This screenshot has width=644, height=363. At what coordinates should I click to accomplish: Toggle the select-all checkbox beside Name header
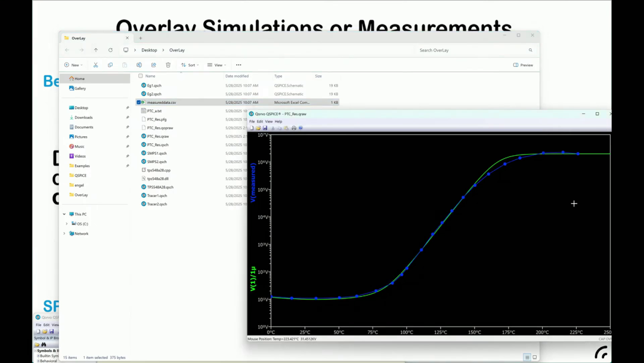(141, 76)
